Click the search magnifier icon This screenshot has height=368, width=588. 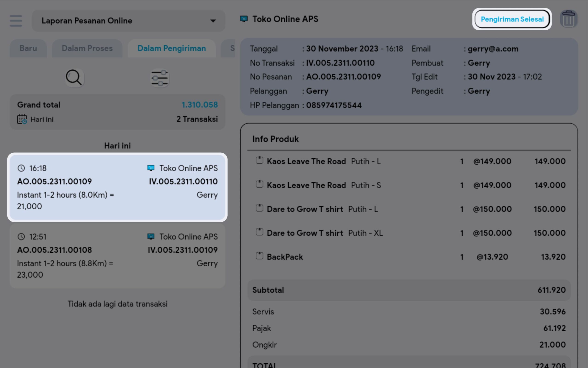[74, 78]
